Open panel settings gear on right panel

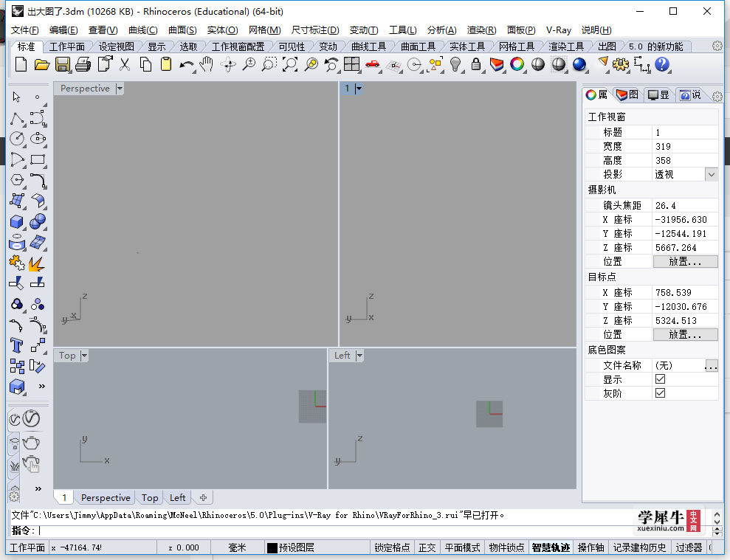tap(717, 97)
